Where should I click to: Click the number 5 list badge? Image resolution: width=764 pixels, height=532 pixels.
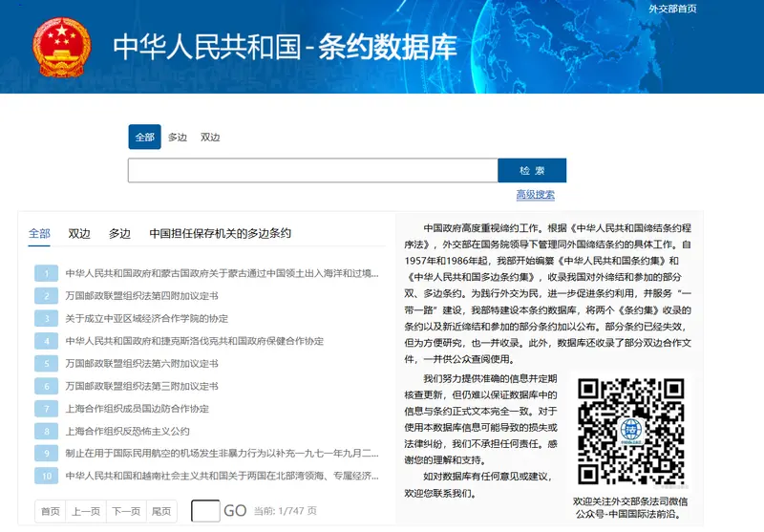(x=46, y=364)
